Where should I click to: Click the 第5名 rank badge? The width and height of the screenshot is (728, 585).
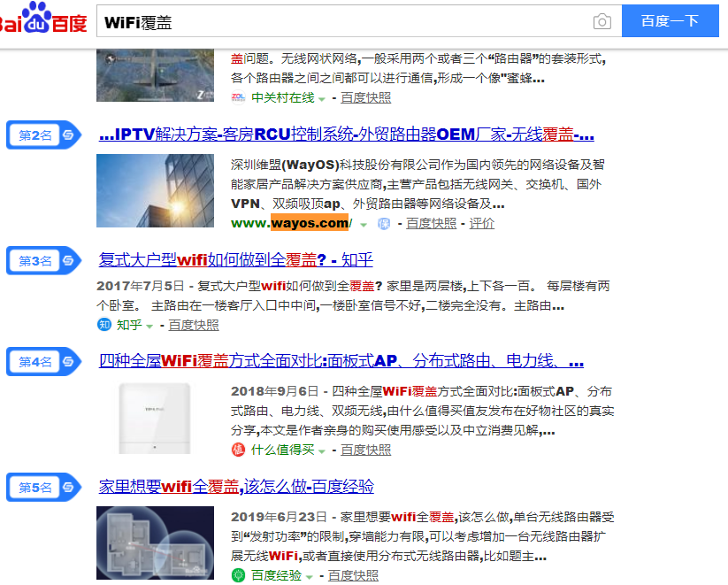pyautogui.click(x=43, y=488)
